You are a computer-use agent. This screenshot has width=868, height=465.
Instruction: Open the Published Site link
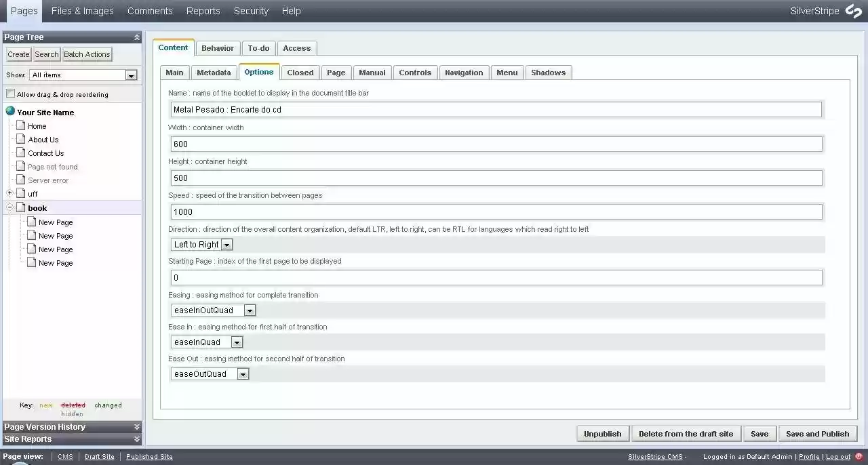tap(149, 456)
